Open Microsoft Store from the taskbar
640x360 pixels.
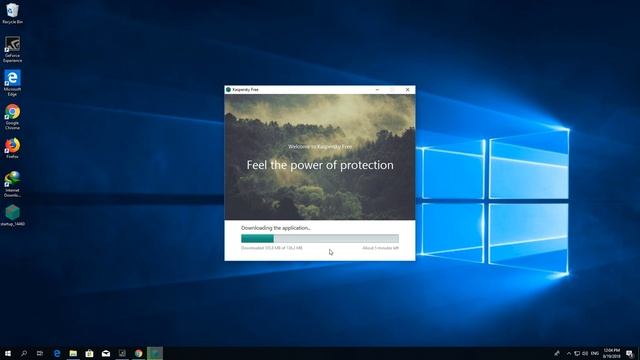tap(89, 353)
